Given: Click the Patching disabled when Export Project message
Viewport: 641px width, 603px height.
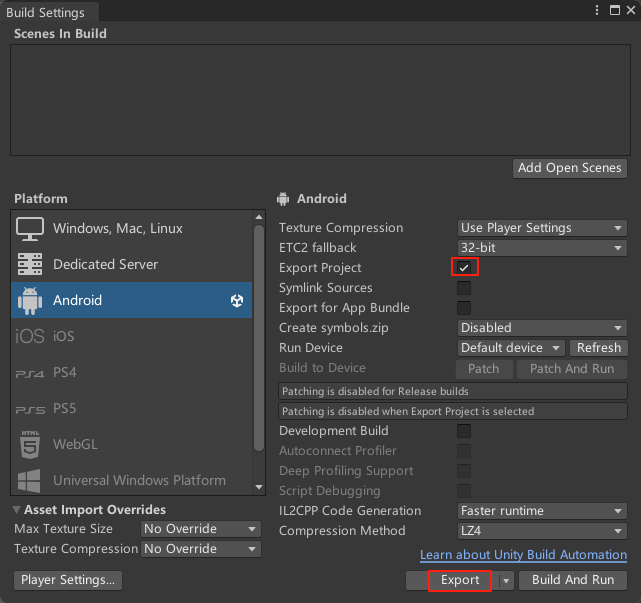Looking at the screenshot, I should click(x=453, y=412).
